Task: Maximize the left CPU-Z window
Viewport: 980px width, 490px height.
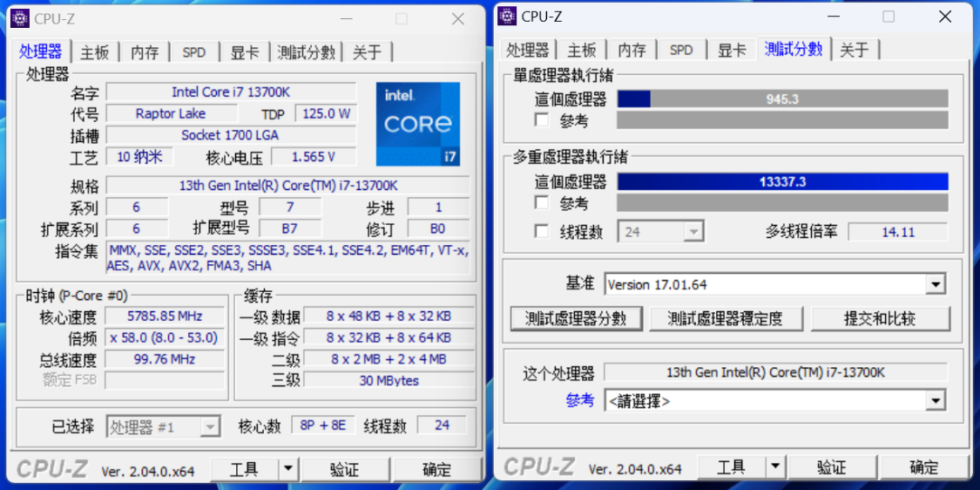Action: point(402,19)
